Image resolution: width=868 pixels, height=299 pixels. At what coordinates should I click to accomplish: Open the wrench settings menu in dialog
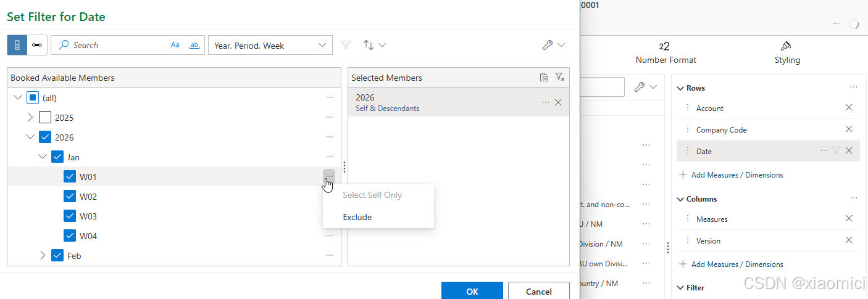553,45
